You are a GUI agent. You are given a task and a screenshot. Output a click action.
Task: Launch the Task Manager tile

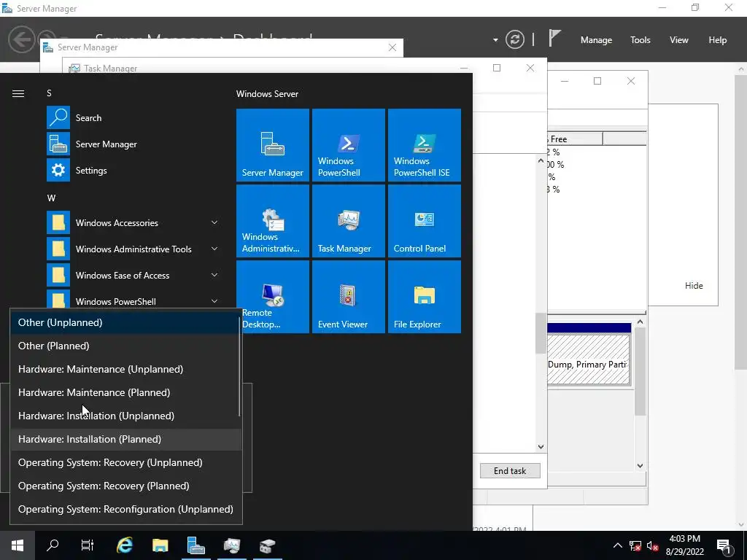click(348, 220)
